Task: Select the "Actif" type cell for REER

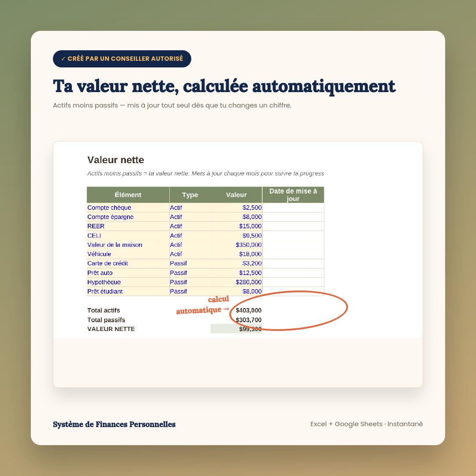Action: coord(190,226)
